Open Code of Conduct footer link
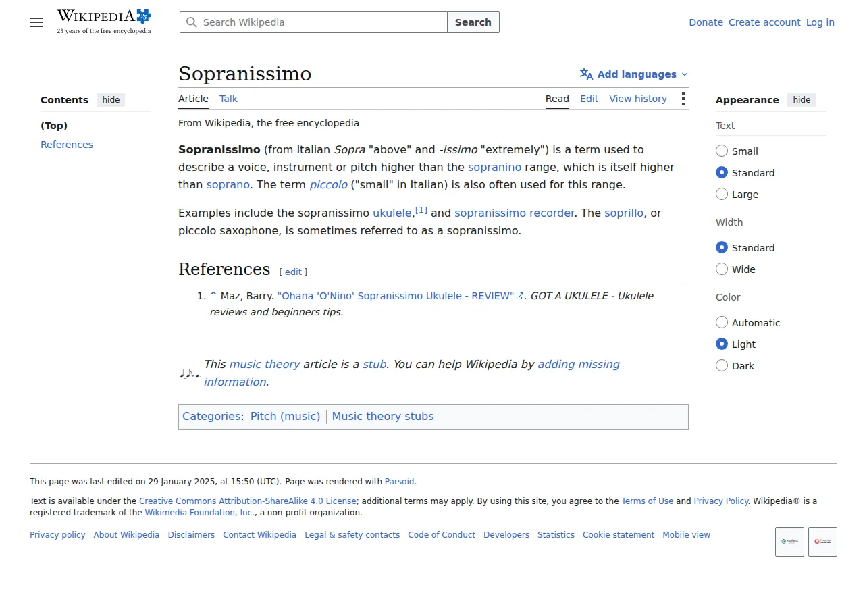The height and width of the screenshot is (616, 867). point(442,535)
